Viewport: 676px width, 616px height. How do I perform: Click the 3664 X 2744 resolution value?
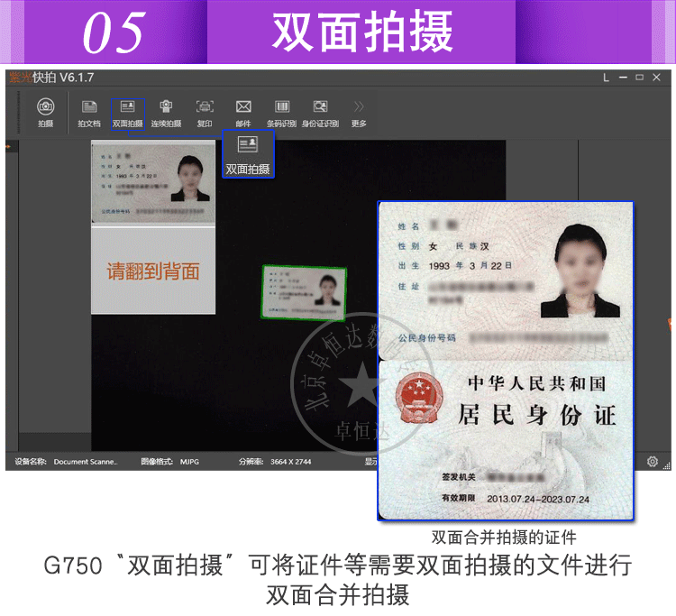291,462
